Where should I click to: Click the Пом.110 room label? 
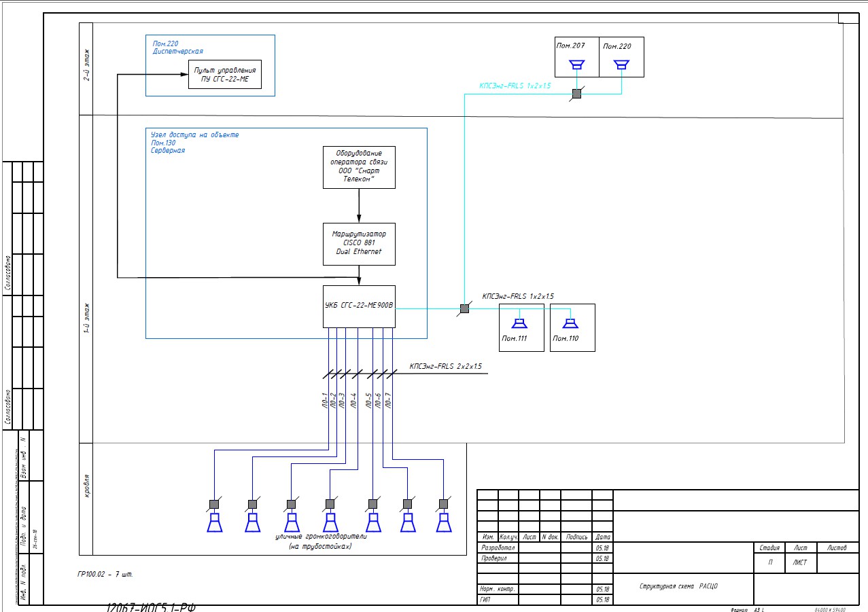click(x=566, y=338)
